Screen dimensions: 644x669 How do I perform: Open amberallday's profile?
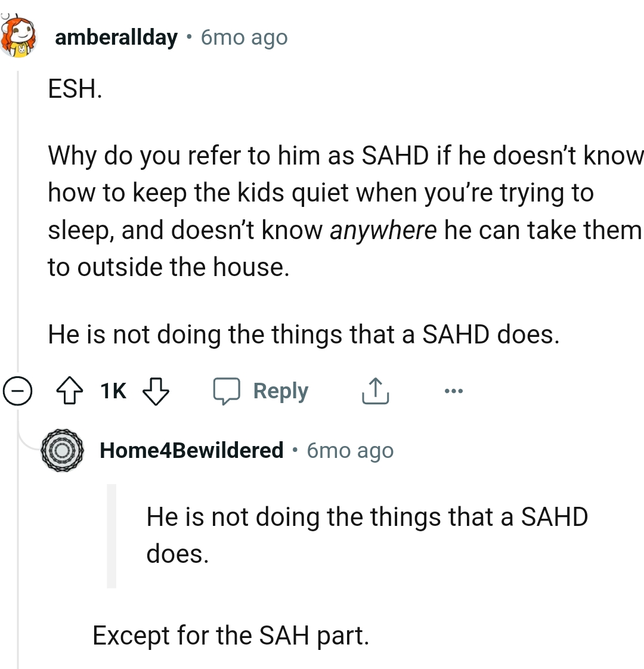coord(116,37)
